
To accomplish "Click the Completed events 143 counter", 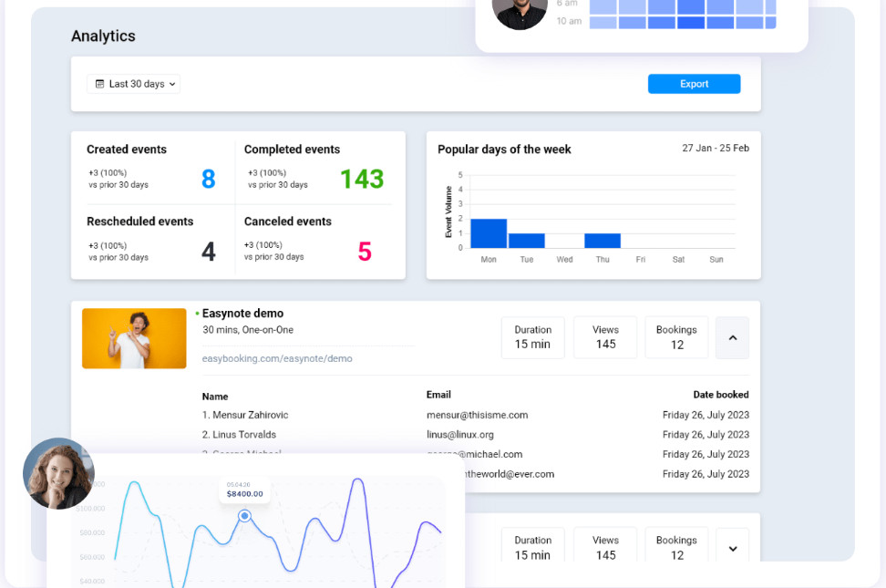I will pos(362,179).
